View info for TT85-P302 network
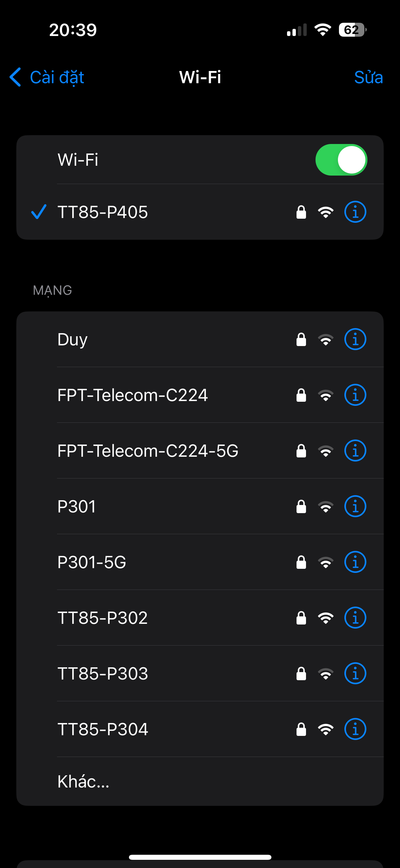 click(x=355, y=618)
